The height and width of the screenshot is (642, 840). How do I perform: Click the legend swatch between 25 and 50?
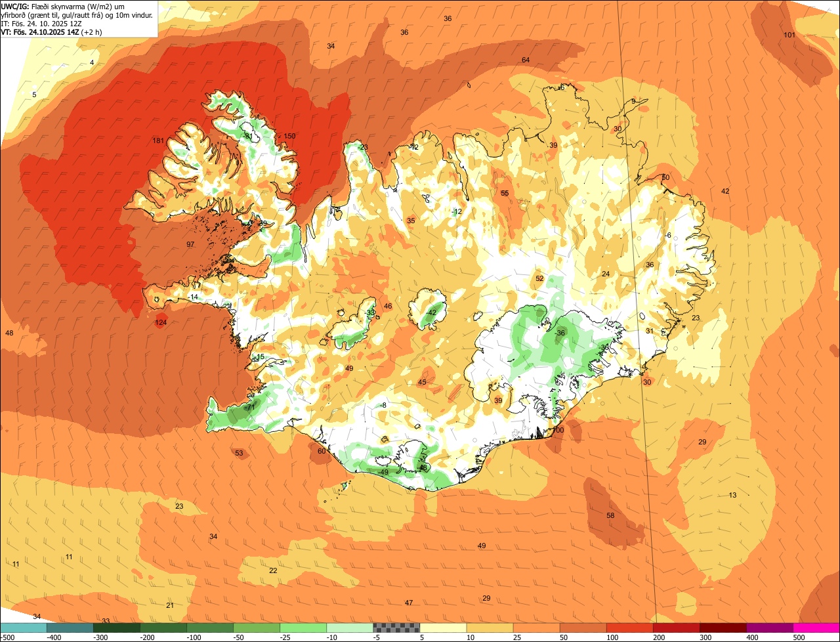tap(536, 628)
